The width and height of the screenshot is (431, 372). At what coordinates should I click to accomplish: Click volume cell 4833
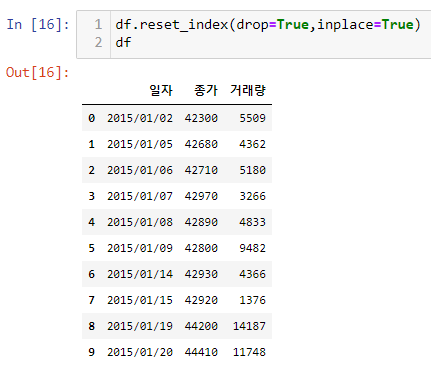[x=253, y=222]
